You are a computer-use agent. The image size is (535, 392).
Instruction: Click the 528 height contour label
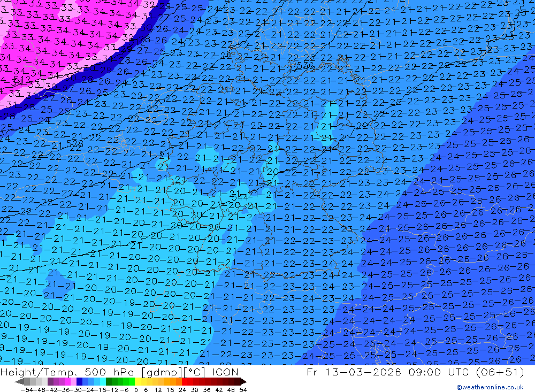pos(75,144)
